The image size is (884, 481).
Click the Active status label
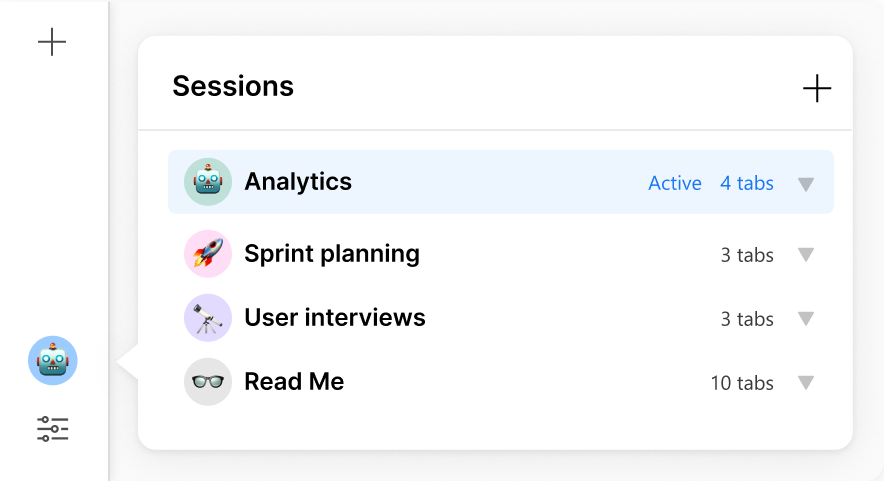coord(675,183)
